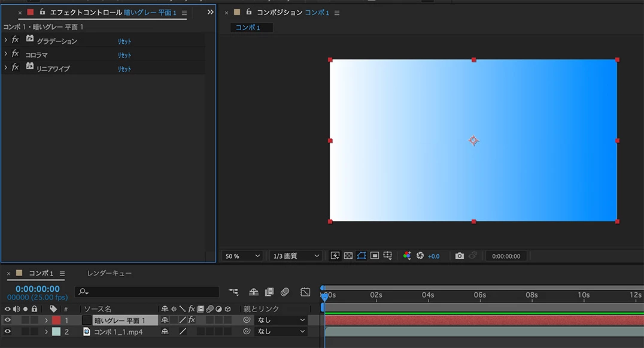This screenshot has height=348, width=644.
Task: Click the fx icon of リニアワイプ effect
Action: coord(15,67)
